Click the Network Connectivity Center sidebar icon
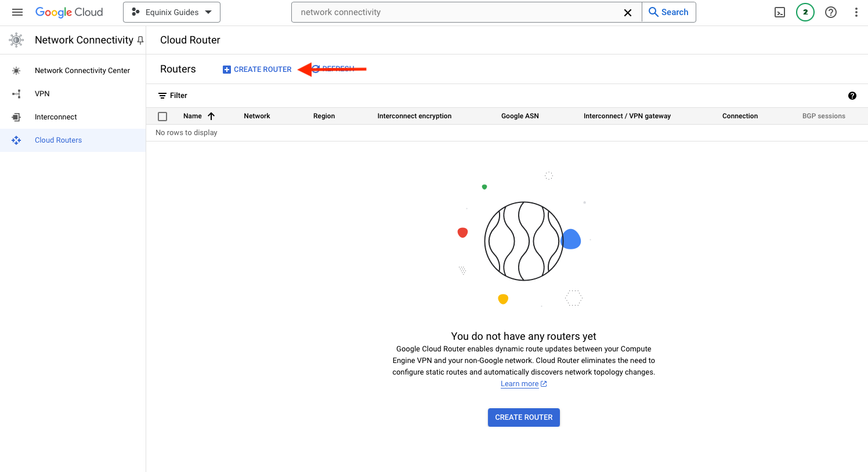This screenshot has width=868, height=472. pos(16,71)
